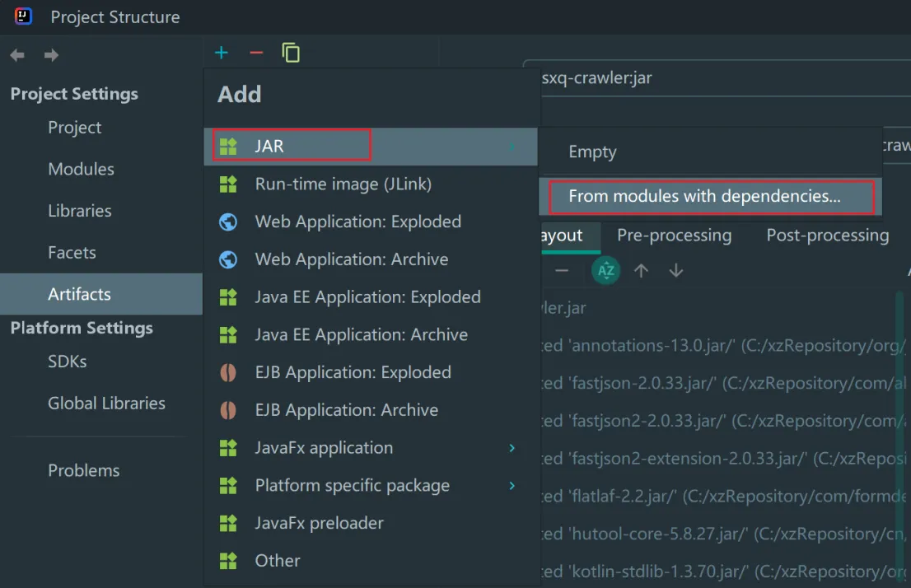This screenshot has height=588, width=911.
Task: Choose Java EE Application: Archive
Action: [x=371, y=334]
